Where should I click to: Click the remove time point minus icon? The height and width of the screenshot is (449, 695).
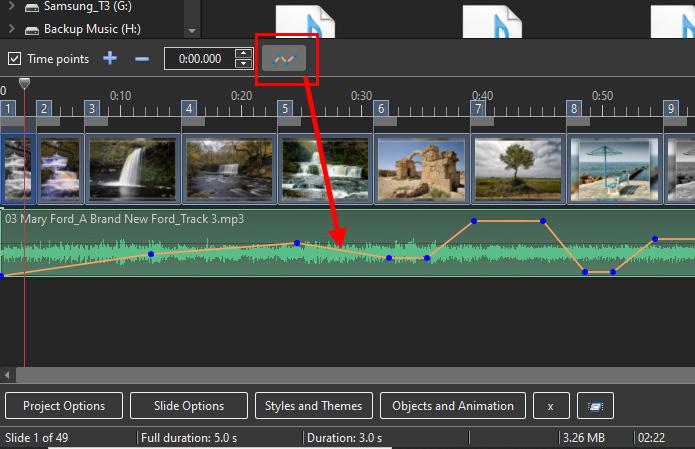[142, 59]
